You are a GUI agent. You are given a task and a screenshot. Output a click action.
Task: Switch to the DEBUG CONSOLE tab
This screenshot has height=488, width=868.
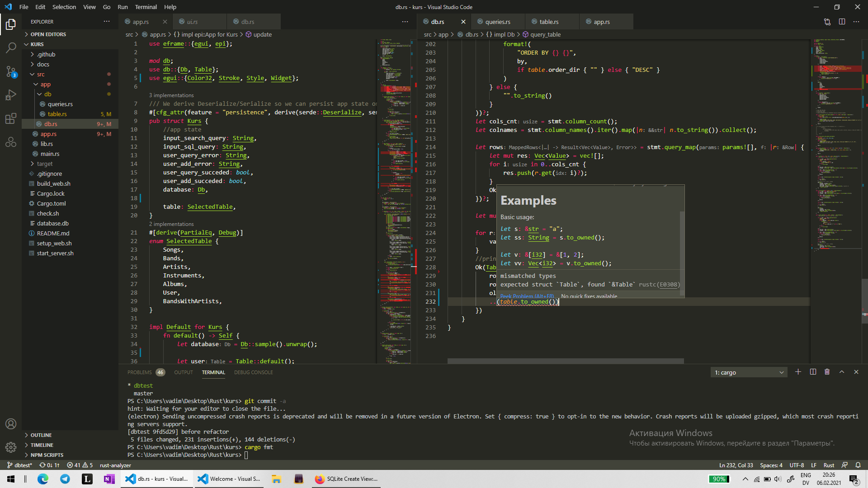(254, 372)
